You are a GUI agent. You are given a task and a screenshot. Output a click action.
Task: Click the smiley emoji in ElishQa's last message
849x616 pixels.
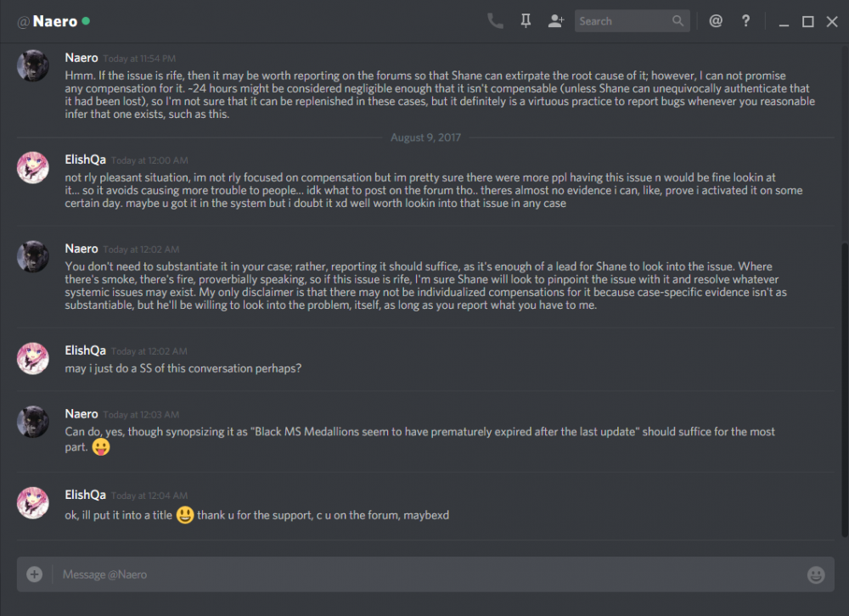[185, 515]
